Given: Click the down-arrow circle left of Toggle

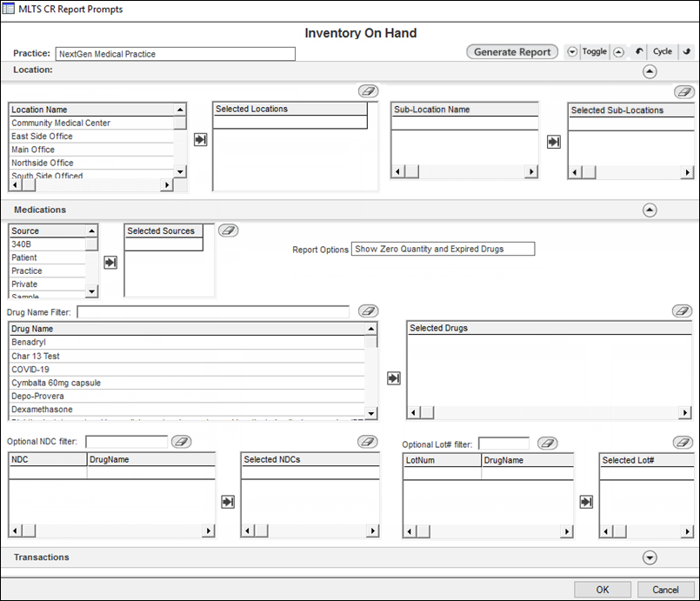Looking at the screenshot, I should pos(572,52).
